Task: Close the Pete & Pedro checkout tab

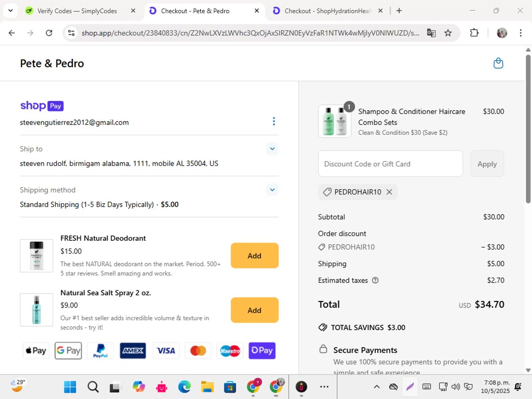Action: (257, 11)
